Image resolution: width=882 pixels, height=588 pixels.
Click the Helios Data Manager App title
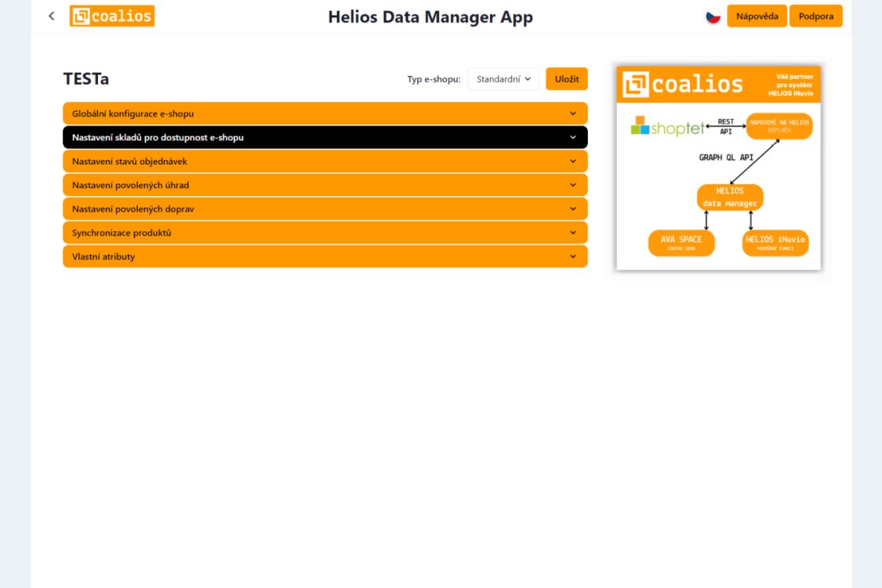pyautogui.click(x=430, y=17)
